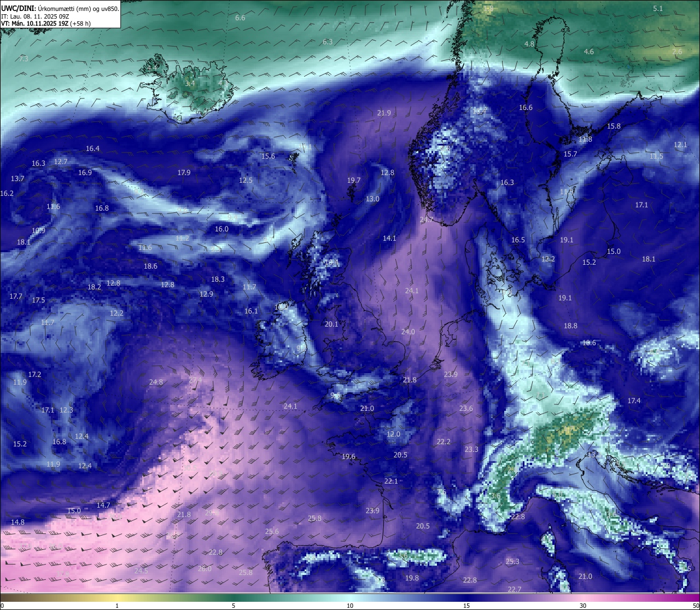Image resolution: width=700 pixels, height=610 pixels.
Task: Click the 17.9 value in the North Atlantic
Action: 184,173
